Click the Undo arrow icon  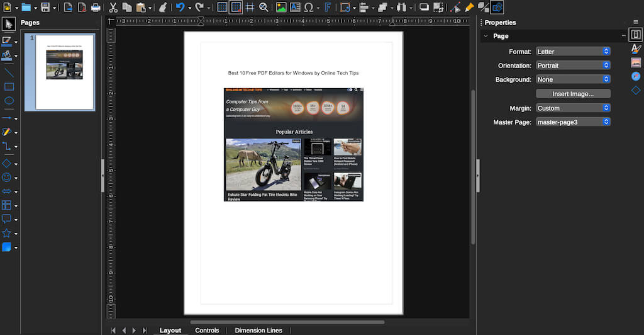coord(180,8)
